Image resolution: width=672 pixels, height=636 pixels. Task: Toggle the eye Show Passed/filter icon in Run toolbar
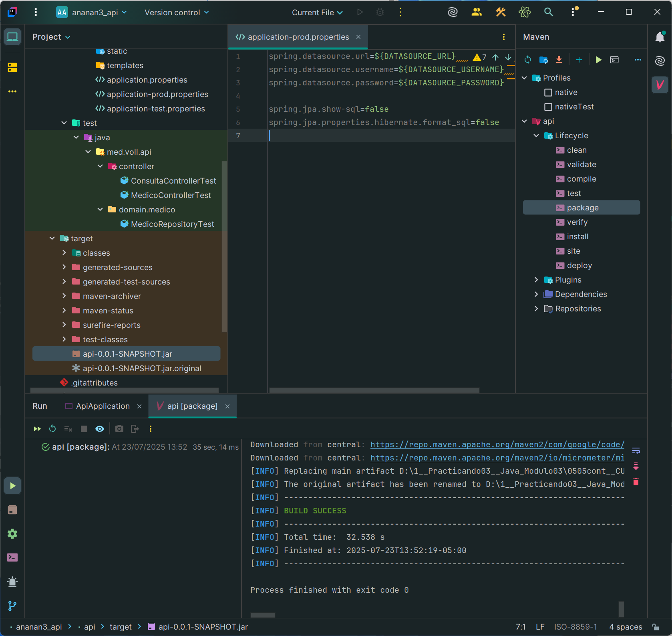coord(100,429)
